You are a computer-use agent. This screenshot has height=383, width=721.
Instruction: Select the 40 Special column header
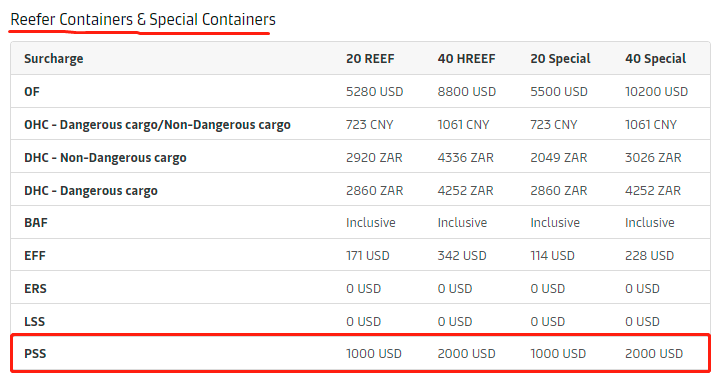pos(655,59)
